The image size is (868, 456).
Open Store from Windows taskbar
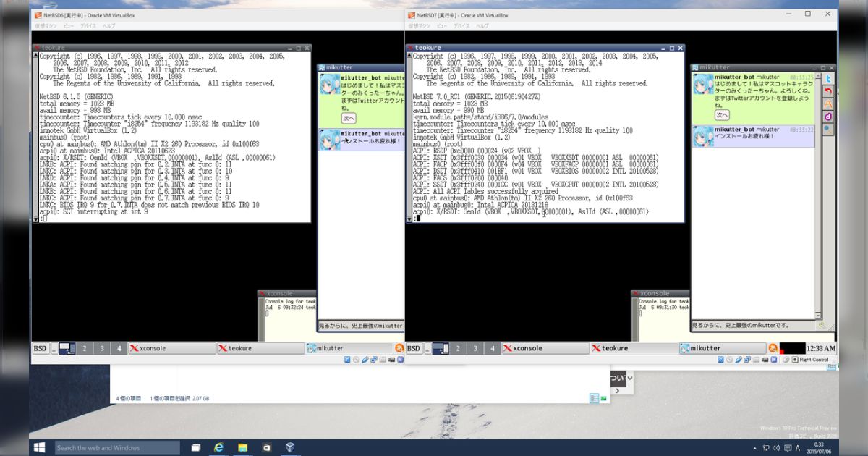click(x=266, y=447)
